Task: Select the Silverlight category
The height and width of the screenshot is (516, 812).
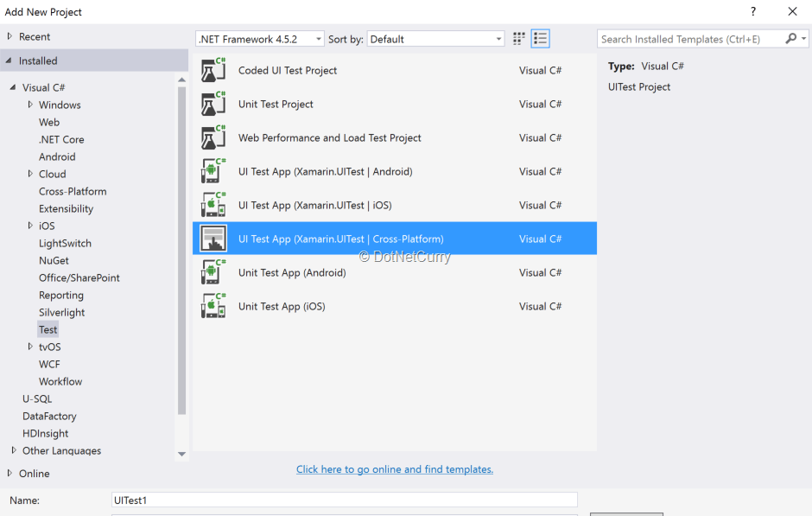Action: [x=61, y=312]
